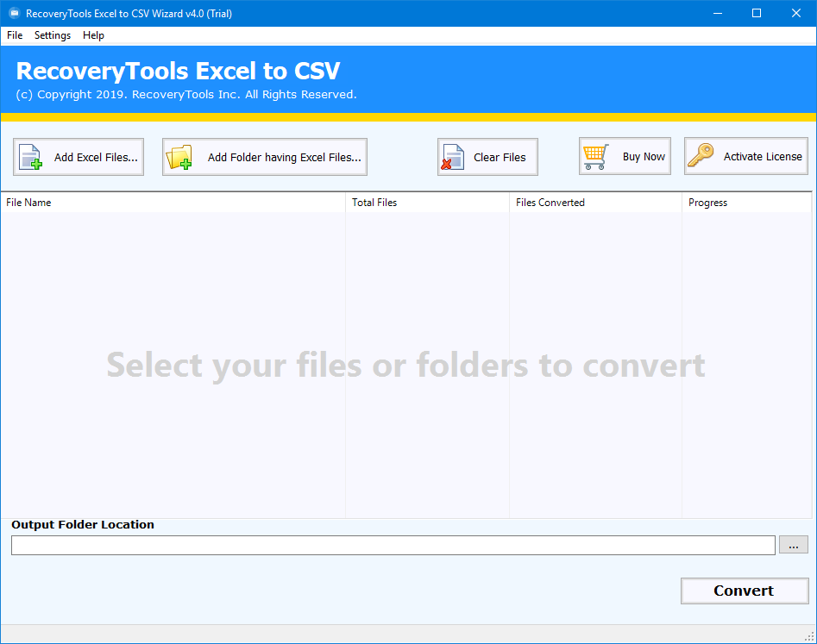Maximize the Excel to CSV Wizard window

click(x=757, y=14)
